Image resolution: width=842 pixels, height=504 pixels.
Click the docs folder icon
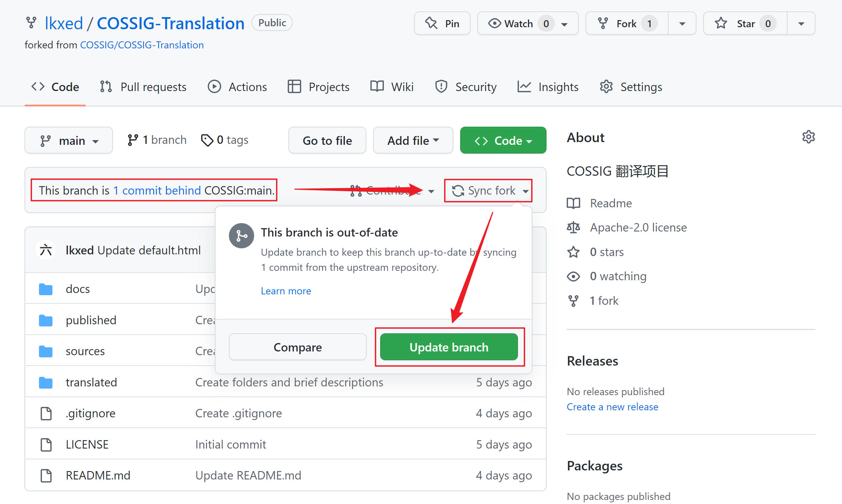click(x=45, y=289)
